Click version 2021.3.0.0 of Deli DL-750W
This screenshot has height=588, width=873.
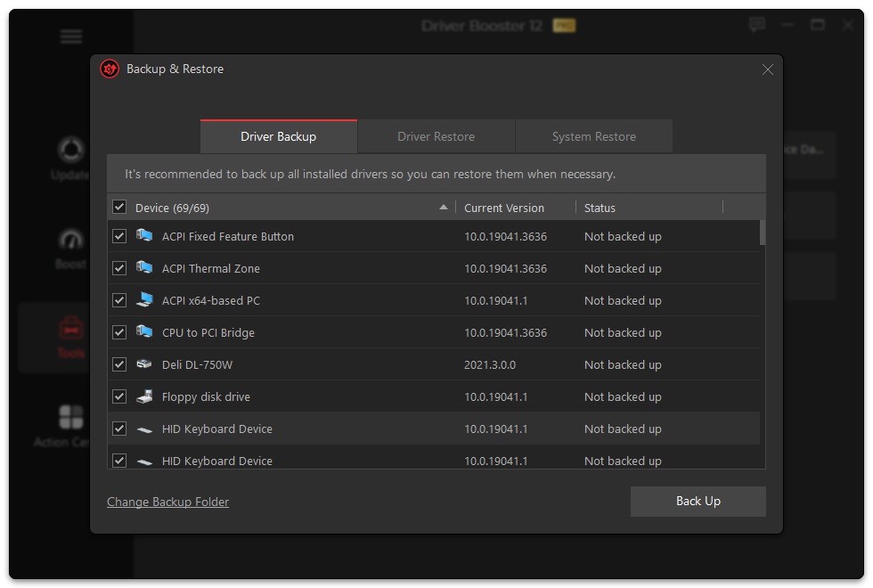click(x=490, y=364)
